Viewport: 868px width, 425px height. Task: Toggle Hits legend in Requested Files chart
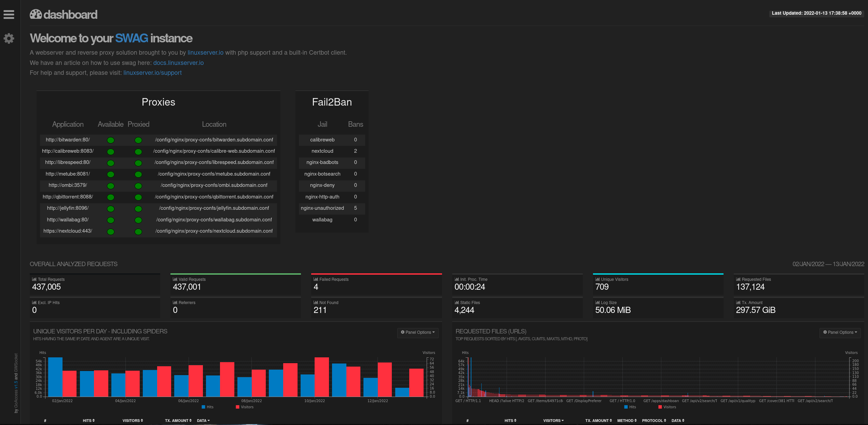[x=630, y=407]
